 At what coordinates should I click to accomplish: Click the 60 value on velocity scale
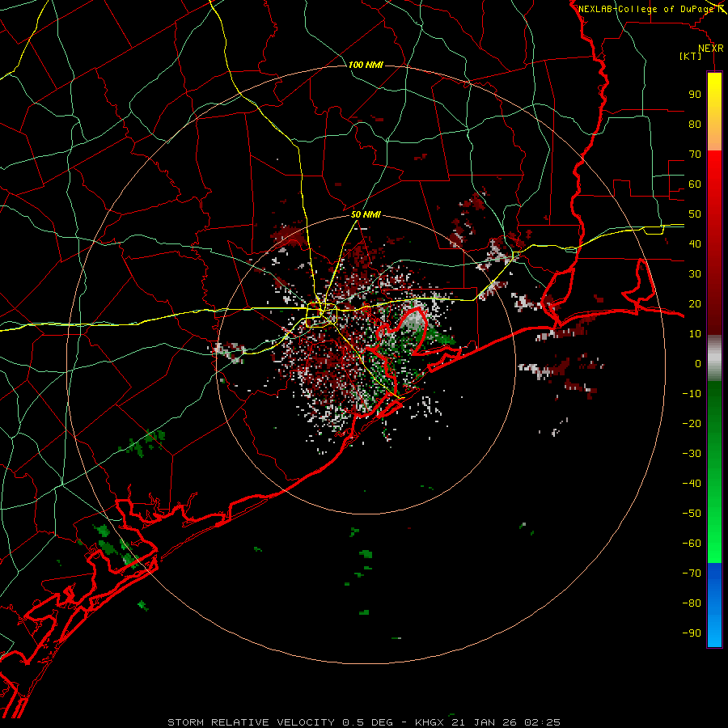pos(695,184)
